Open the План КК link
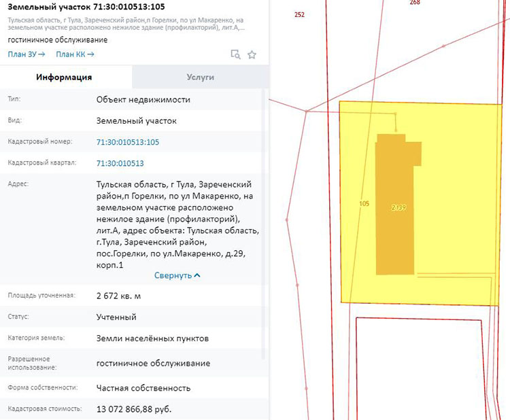This screenshot has width=510, height=420. [x=75, y=54]
